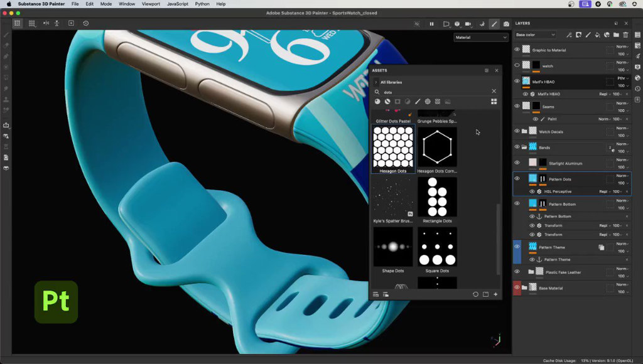Add a paint effect in Layers toolbar
Viewport: 643px width, 364px height.
(569, 35)
